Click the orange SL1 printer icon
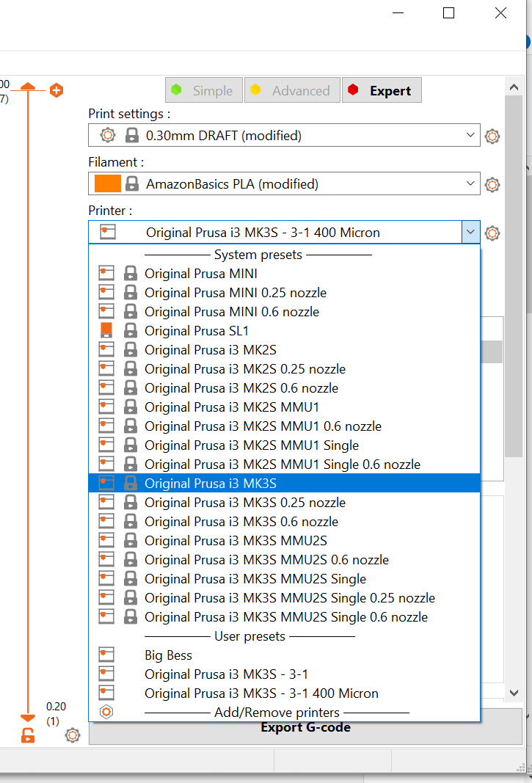The width and height of the screenshot is (532, 783). (106, 330)
